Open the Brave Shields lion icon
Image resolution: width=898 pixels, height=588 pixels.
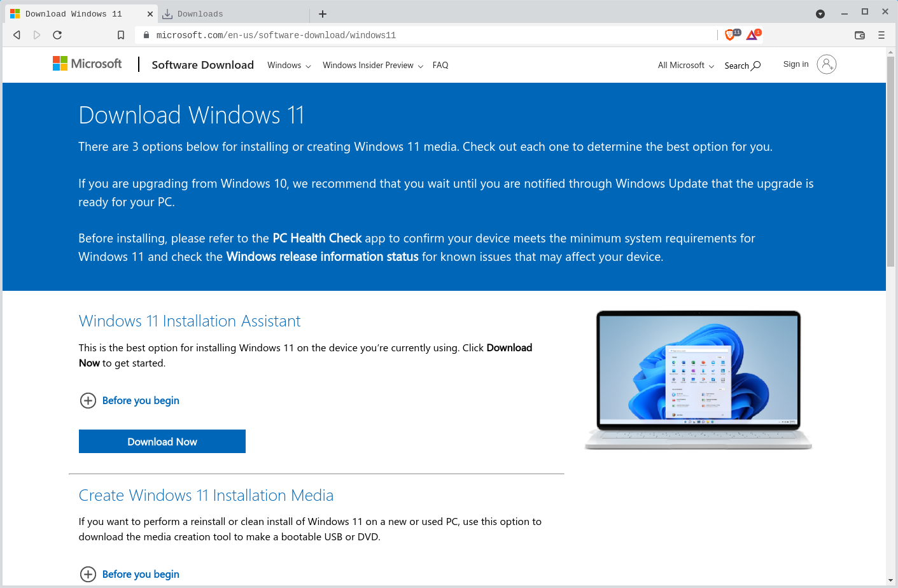(x=730, y=35)
